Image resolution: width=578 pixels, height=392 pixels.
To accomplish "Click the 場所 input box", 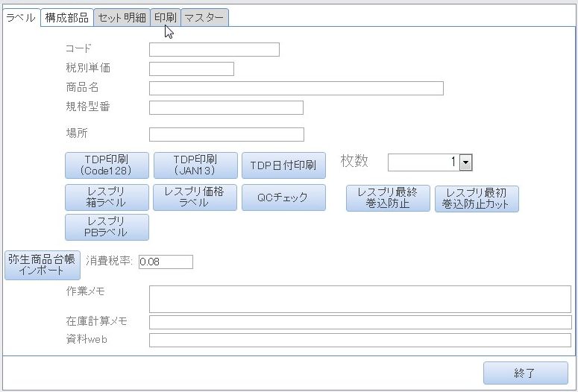I will (226, 135).
